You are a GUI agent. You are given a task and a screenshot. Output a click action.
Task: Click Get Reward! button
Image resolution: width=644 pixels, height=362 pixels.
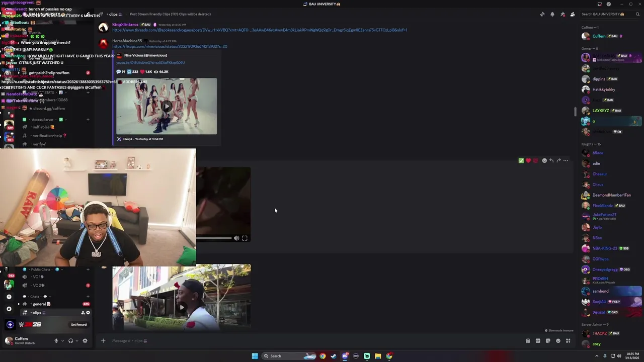79,325
